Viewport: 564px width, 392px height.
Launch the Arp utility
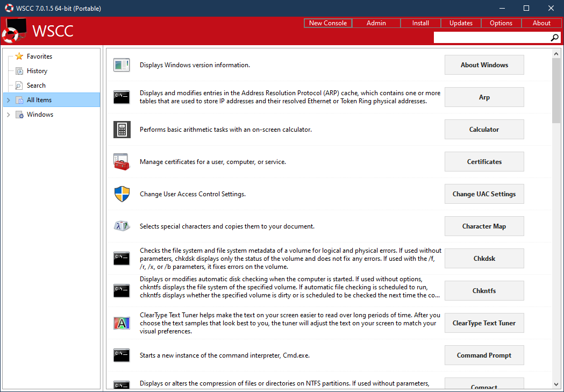(484, 97)
